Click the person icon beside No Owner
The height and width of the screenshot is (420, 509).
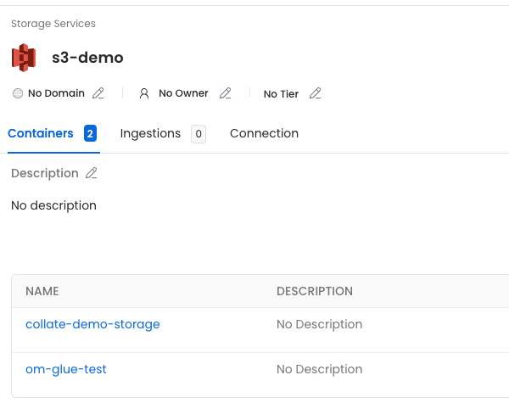click(x=144, y=93)
